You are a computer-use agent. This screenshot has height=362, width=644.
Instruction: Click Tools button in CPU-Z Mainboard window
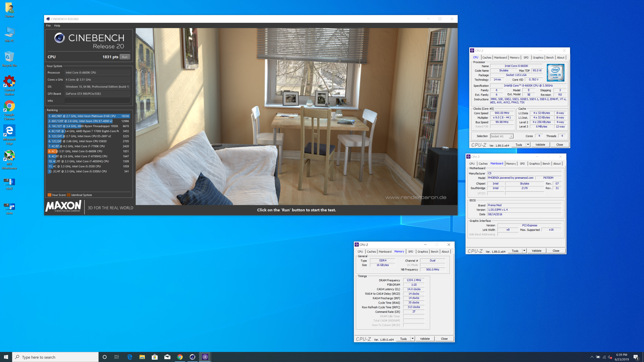pos(515,251)
